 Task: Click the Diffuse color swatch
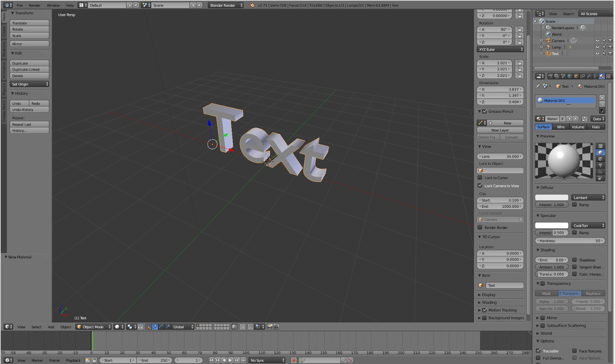tap(552, 198)
